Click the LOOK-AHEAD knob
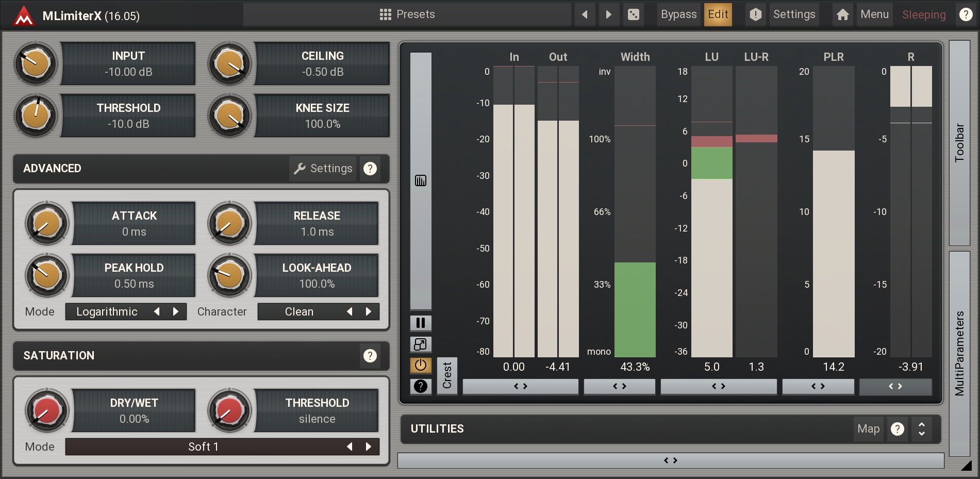 230,275
